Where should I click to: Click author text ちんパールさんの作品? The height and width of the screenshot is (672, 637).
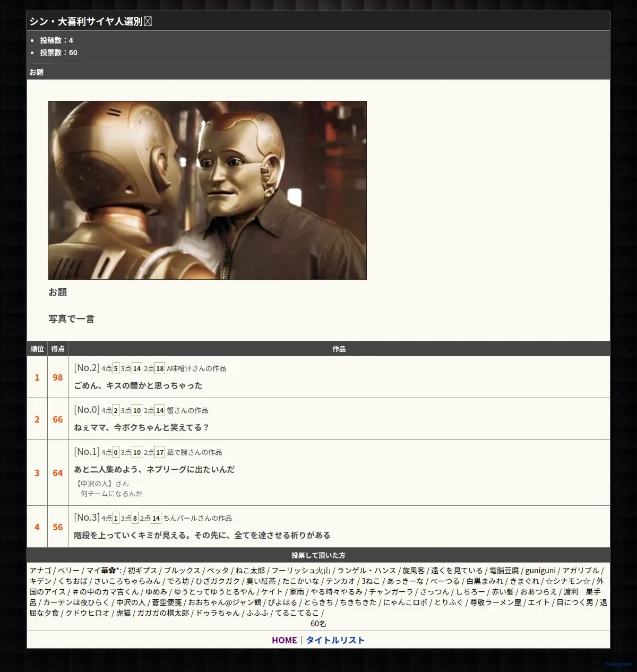pyautogui.click(x=197, y=518)
